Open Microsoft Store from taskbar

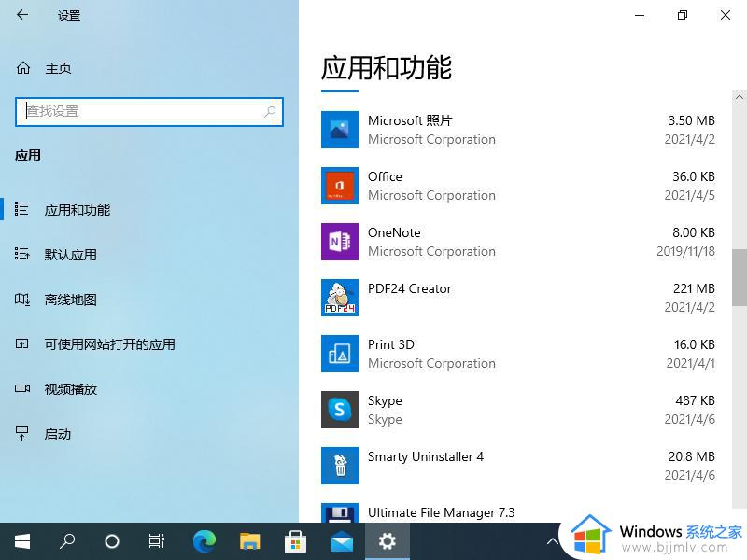(295, 541)
